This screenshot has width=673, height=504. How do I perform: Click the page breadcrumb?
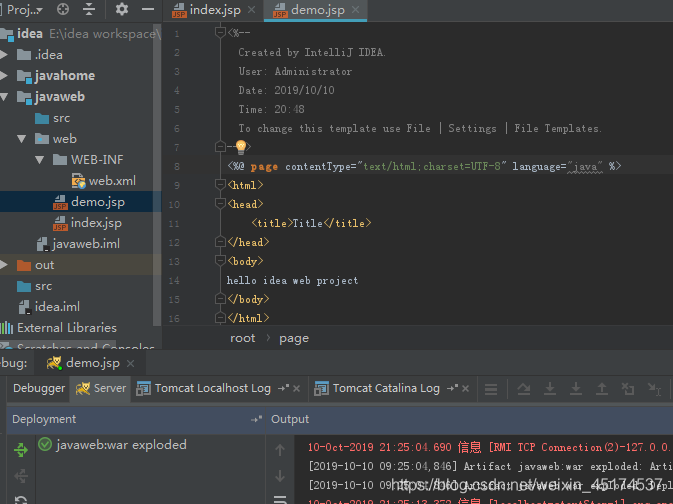click(x=294, y=338)
